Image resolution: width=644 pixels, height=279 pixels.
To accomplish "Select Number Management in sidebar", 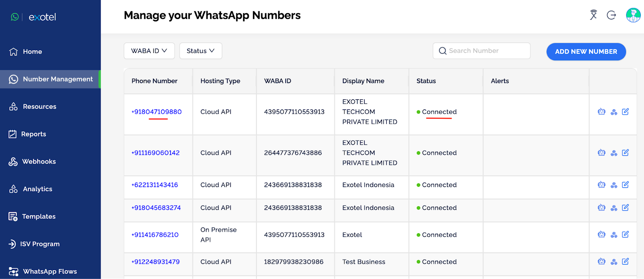I will pos(50,79).
